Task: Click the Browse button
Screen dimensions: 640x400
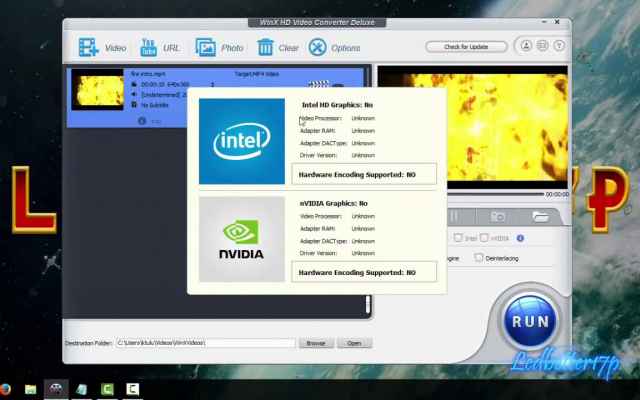Action: (316, 343)
